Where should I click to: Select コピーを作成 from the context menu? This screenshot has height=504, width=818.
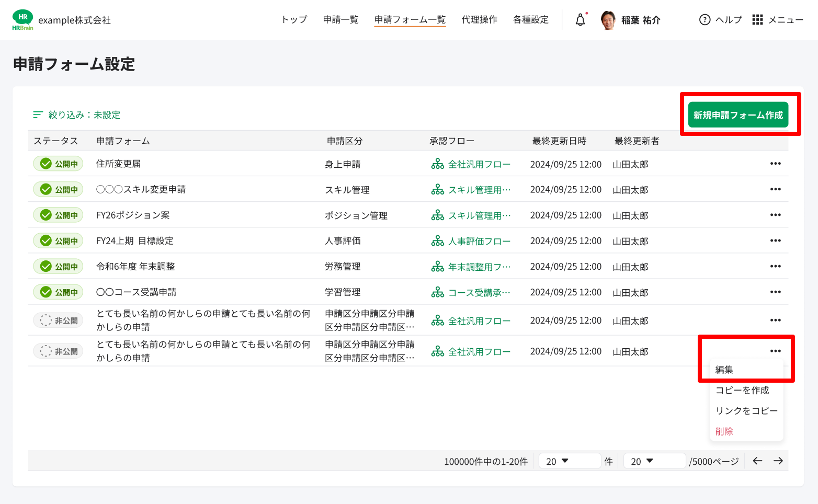click(x=742, y=390)
